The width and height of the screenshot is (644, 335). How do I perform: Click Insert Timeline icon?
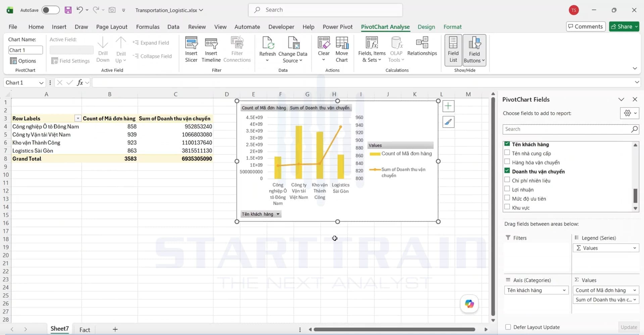click(x=211, y=50)
